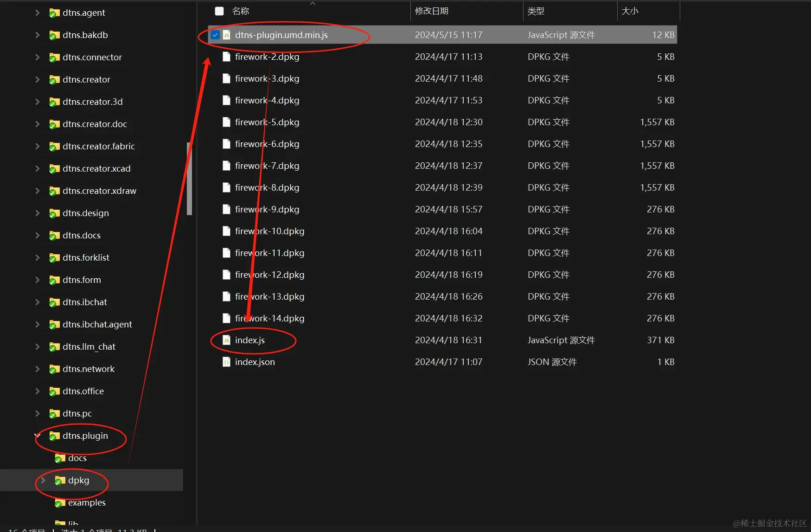Click the dtns.design folder icon
This screenshot has height=532, width=811.
54,213
